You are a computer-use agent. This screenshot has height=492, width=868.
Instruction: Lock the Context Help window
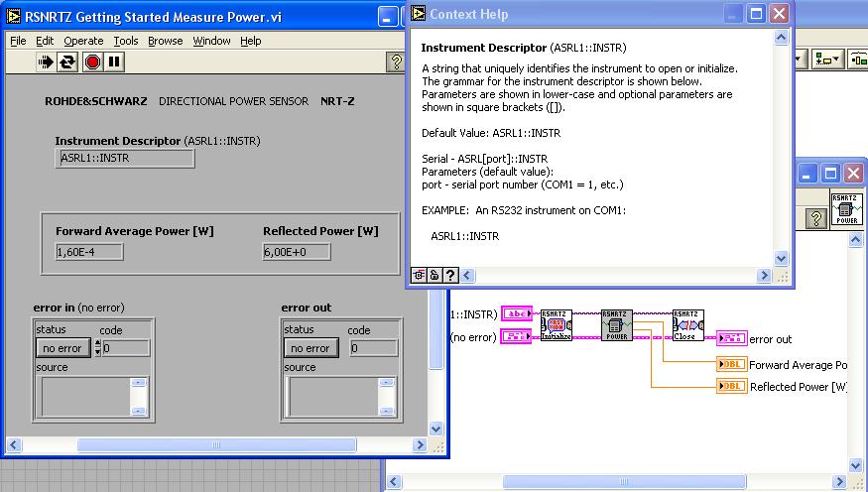[x=434, y=275]
